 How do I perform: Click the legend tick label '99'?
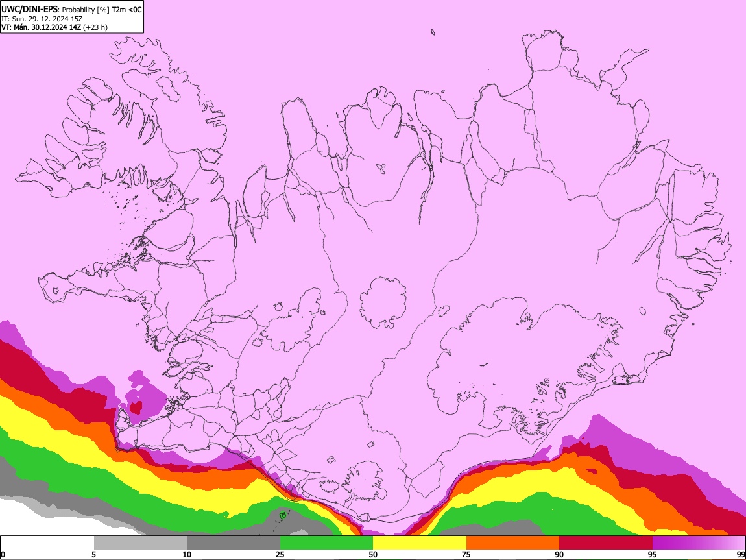click(740, 554)
